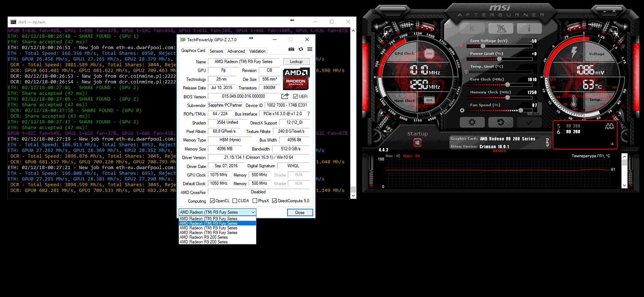This screenshot has height=297, width=644.
Task: Take a GPU-Z screenshot with the camera icon
Action: click(291, 49)
